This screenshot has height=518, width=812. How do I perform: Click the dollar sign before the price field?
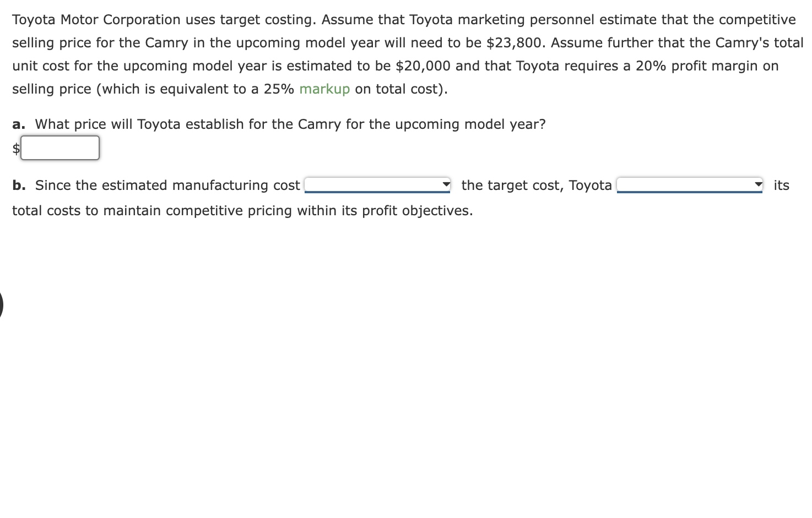click(x=17, y=149)
